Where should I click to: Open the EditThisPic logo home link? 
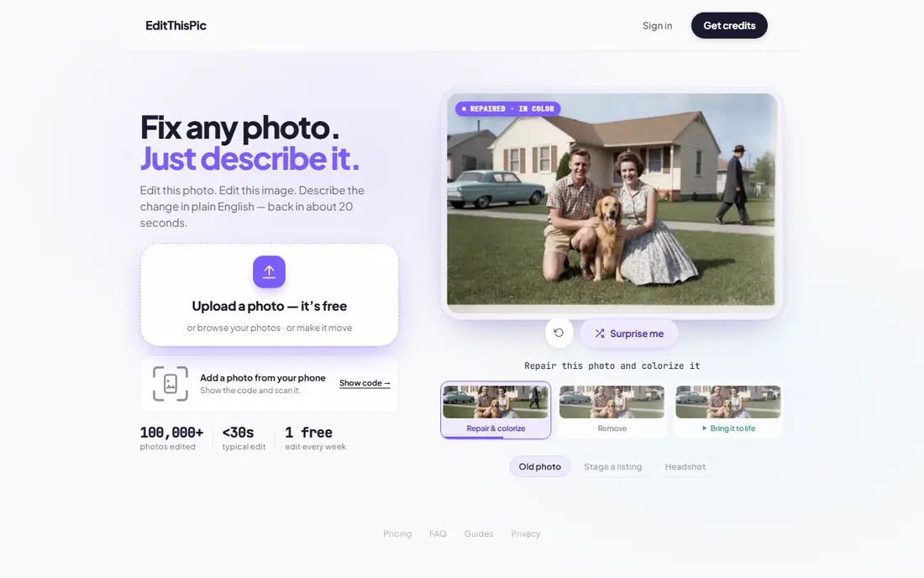[176, 25]
